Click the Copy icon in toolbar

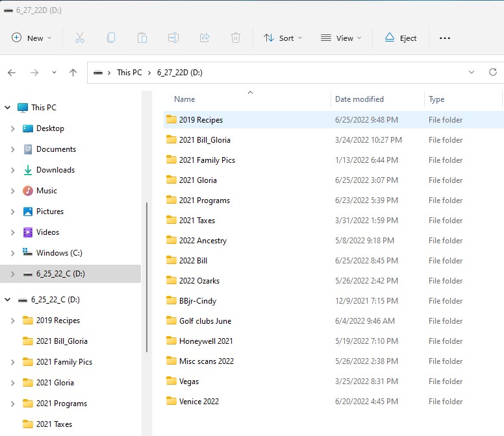pyautogui.click(x=111, y=38)
